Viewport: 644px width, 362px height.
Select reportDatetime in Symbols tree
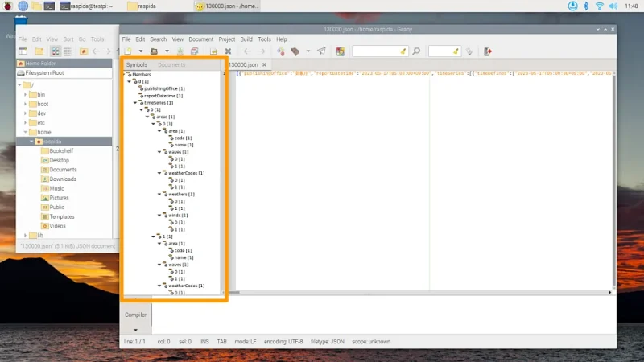(x=163, y=96)
